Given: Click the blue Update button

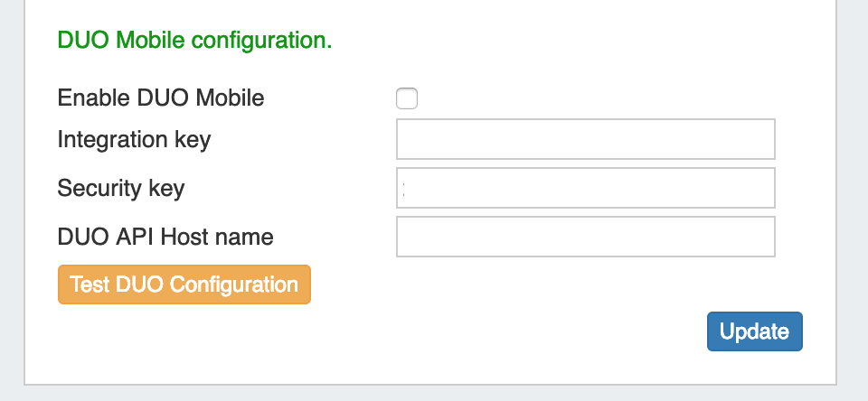Looking at the screenshot, I should tap(754, 331).
